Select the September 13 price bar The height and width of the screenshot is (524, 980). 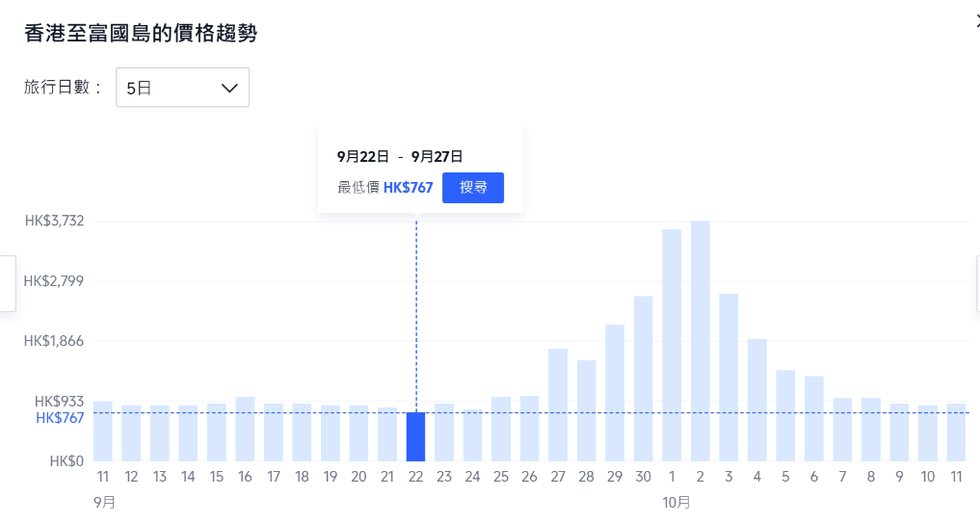[160, 432]
